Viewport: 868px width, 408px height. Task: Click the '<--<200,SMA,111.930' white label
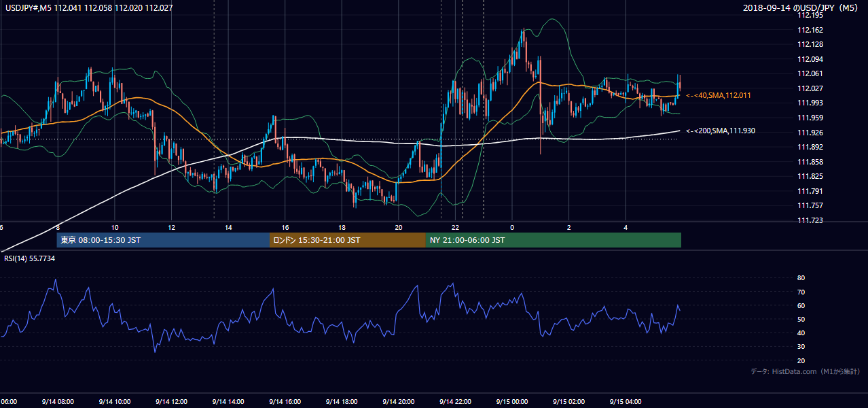[721, 131]
